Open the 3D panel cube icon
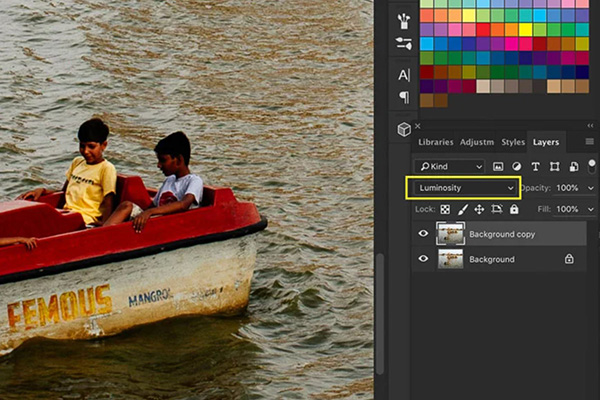This screenshot has height=400, width=600. pyautogui.click(x=404, y=129)
